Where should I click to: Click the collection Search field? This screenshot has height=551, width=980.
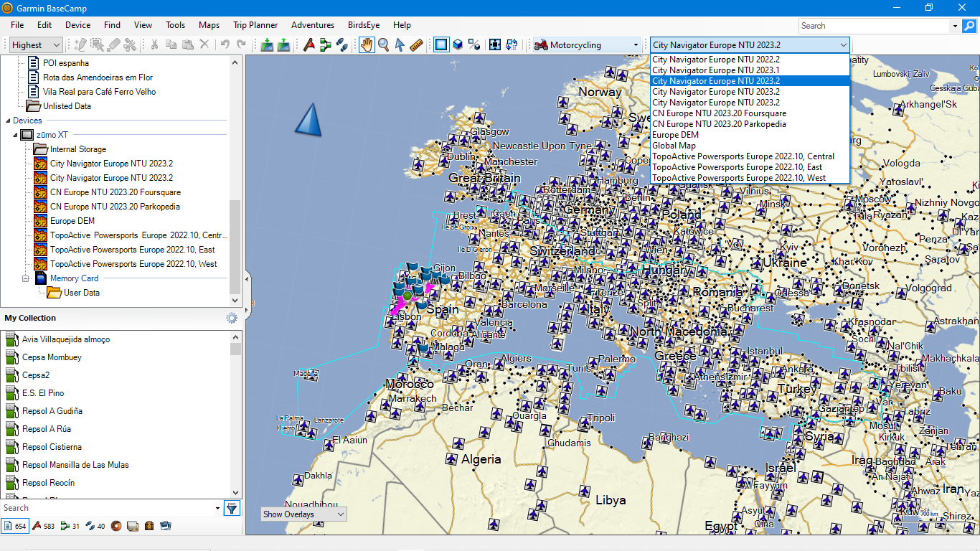[108, 508]
